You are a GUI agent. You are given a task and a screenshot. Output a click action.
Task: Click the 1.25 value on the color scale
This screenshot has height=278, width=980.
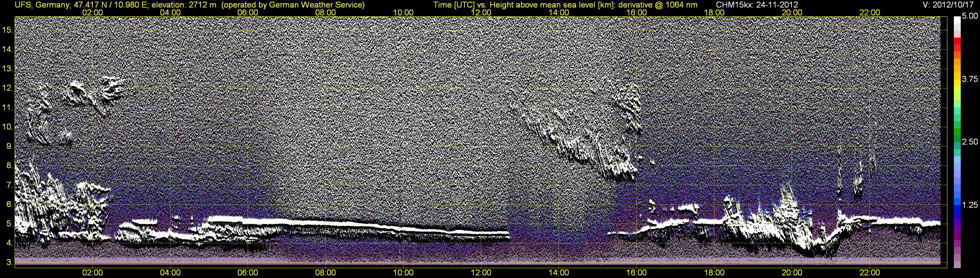click(970, 205)
